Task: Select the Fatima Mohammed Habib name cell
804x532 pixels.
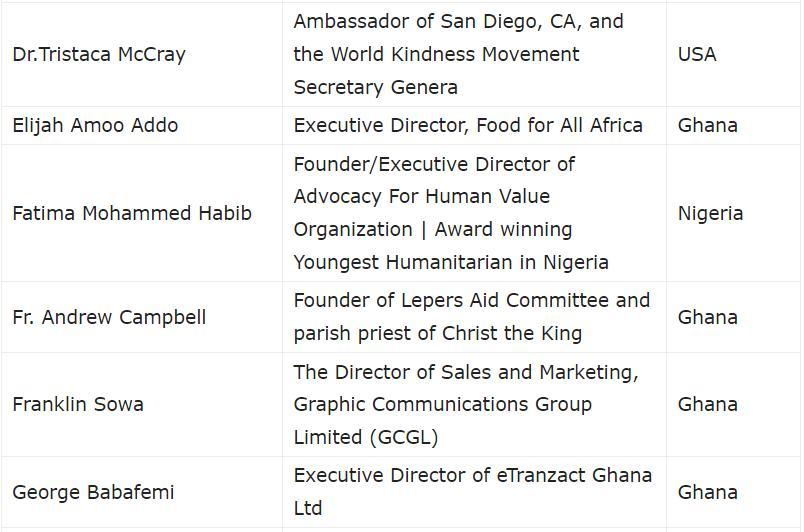Action: coord(142,213)
